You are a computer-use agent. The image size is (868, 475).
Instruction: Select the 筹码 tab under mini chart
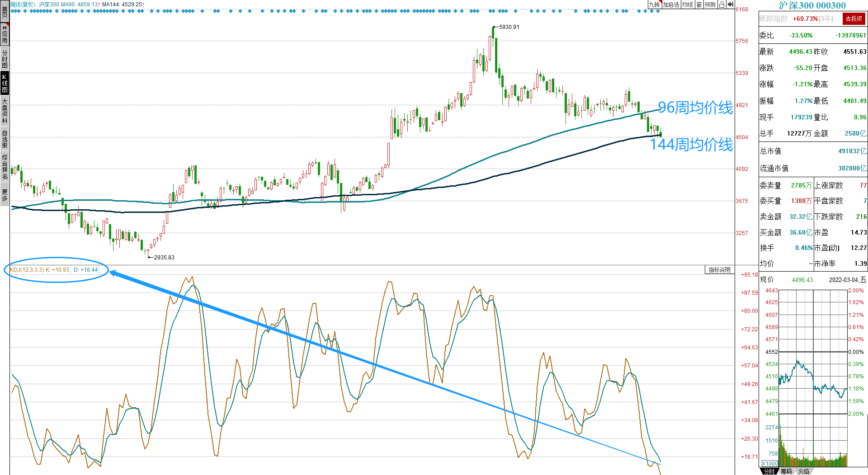[x=786, y=471]
